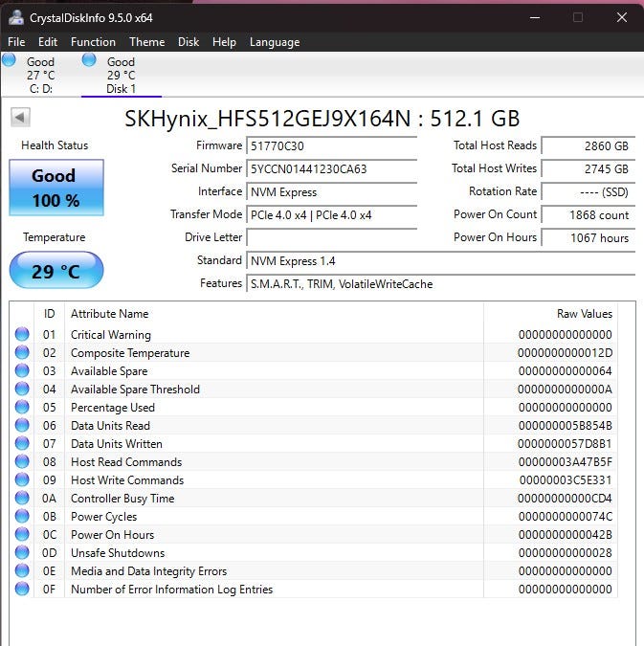Click the Total Host Writes value 2745 GB
This screenshot has height=646, width=644.
(588, 169)
